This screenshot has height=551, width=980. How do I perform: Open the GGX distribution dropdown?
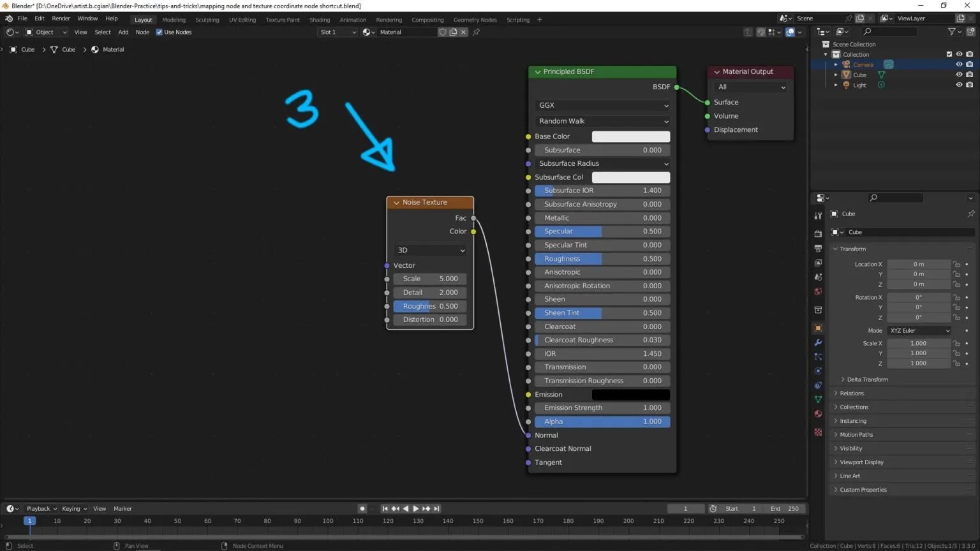point(602,105)
